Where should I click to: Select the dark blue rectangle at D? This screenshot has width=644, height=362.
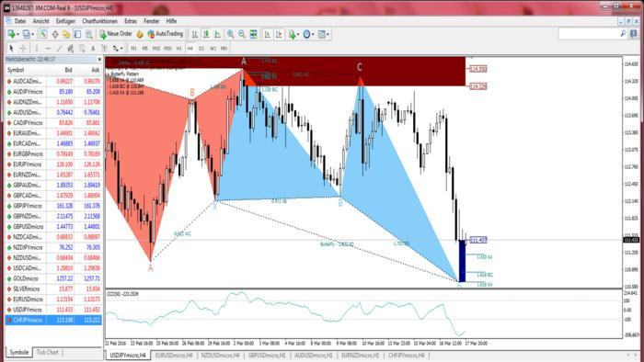(x=462, y=261)
